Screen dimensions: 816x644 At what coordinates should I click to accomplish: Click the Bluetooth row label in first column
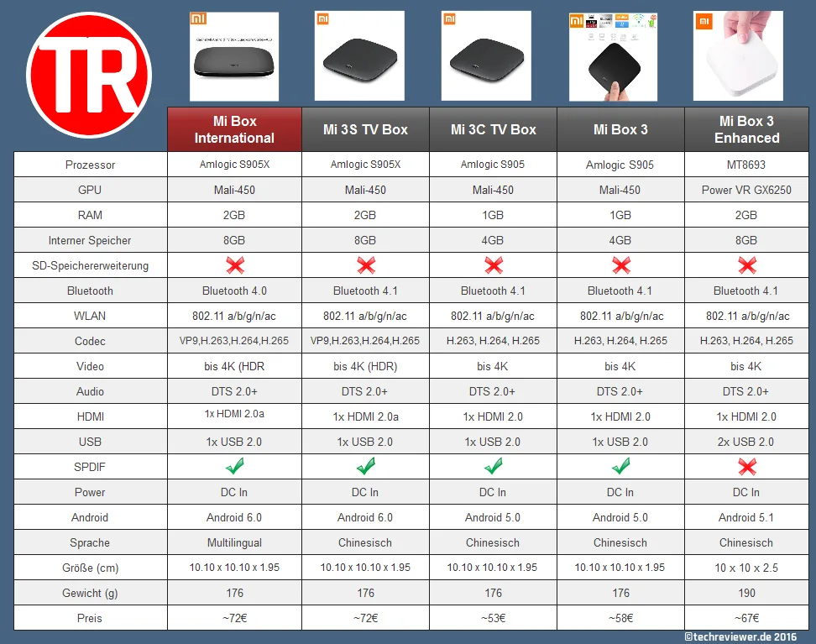pos(90,291)
